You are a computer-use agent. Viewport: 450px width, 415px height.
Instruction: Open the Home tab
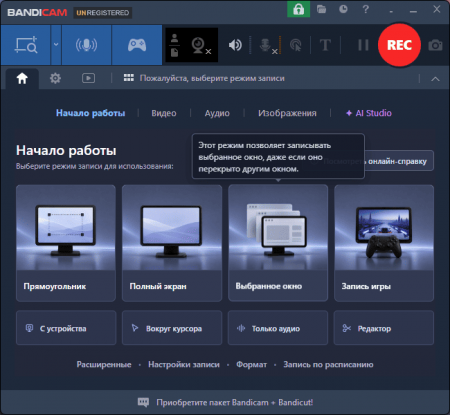tap(22, 78)
